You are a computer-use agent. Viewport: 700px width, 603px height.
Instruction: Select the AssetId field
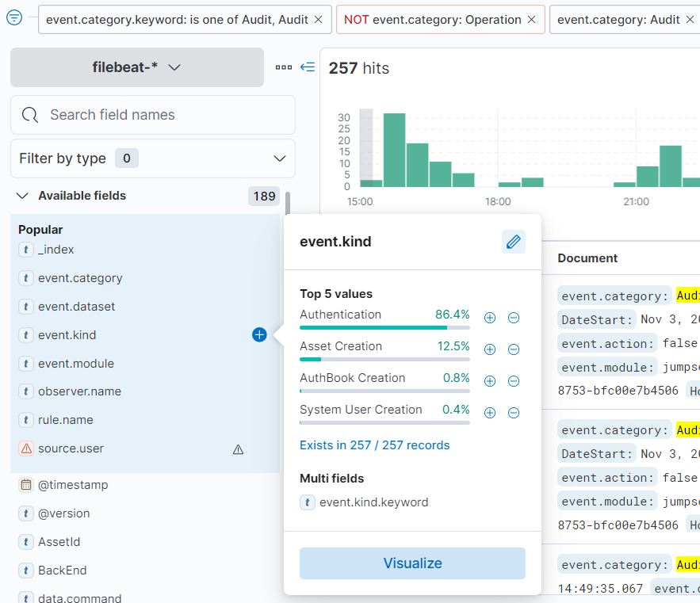point(59,542)
